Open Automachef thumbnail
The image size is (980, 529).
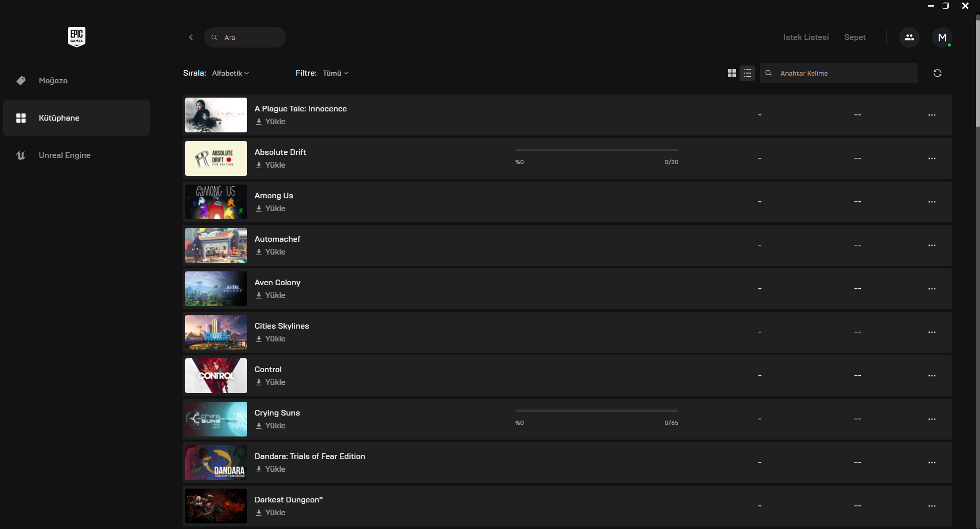tap(216, 245)
